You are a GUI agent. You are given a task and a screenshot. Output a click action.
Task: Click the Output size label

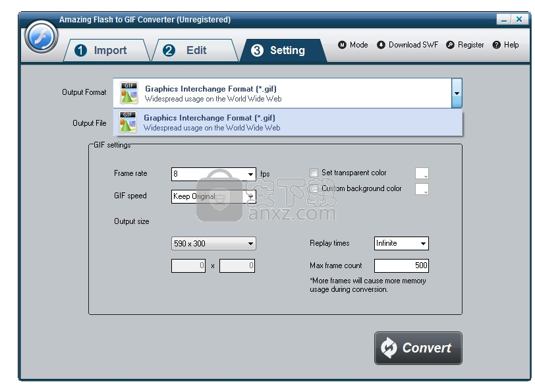pos(131,221)
